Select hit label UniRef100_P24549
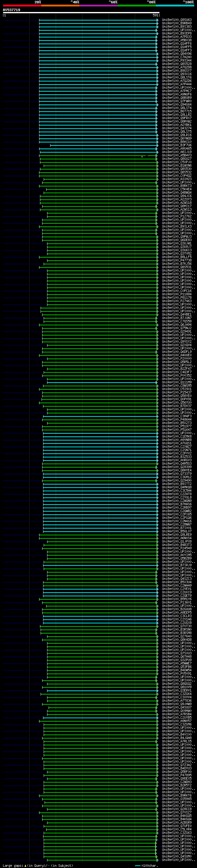Screen dimensions: 197x868 [177, 548]
